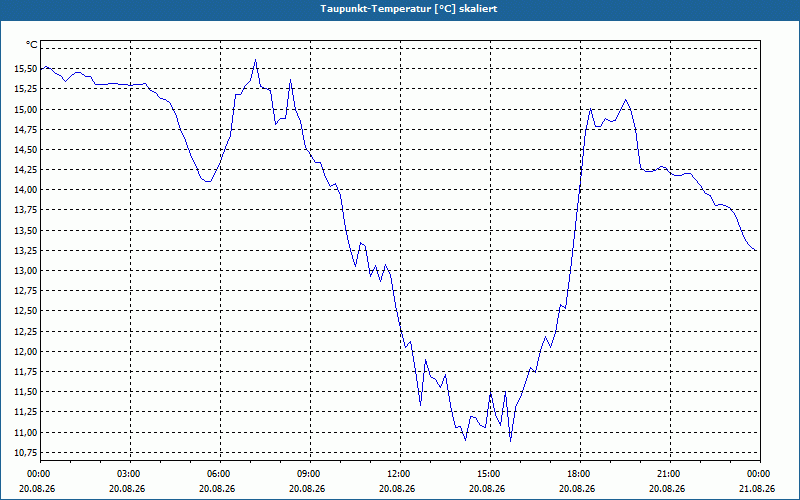Screen dimensions: 800x500
Task: Select the 13,25 y-axis label
Action: (x=26, y=251)
